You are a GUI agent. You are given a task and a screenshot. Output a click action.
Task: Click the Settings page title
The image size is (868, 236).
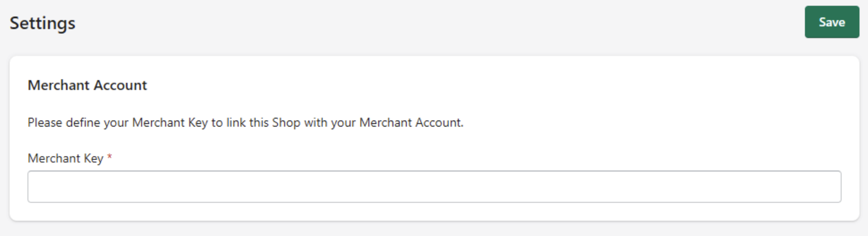[x=42, y=23]
